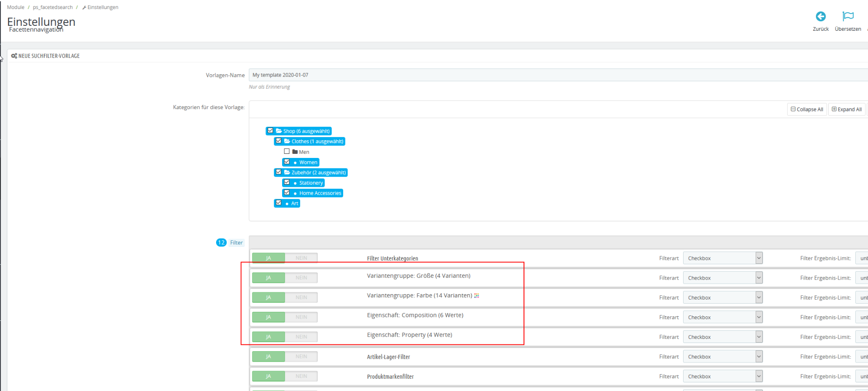Image resolution: width=868 pixels, height=391 pixels.
Task: Open Filterart dropdown for Composition row
Action: pos(722,317)
